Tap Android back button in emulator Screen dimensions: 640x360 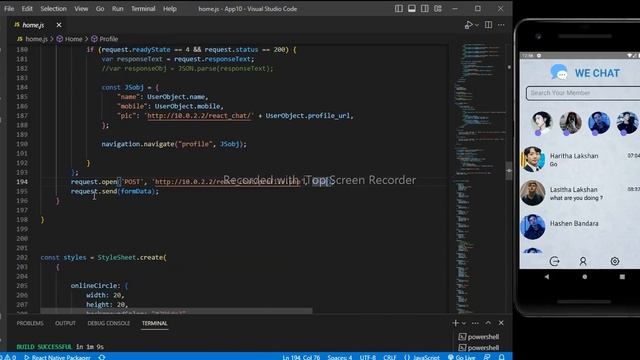(547, 276)
